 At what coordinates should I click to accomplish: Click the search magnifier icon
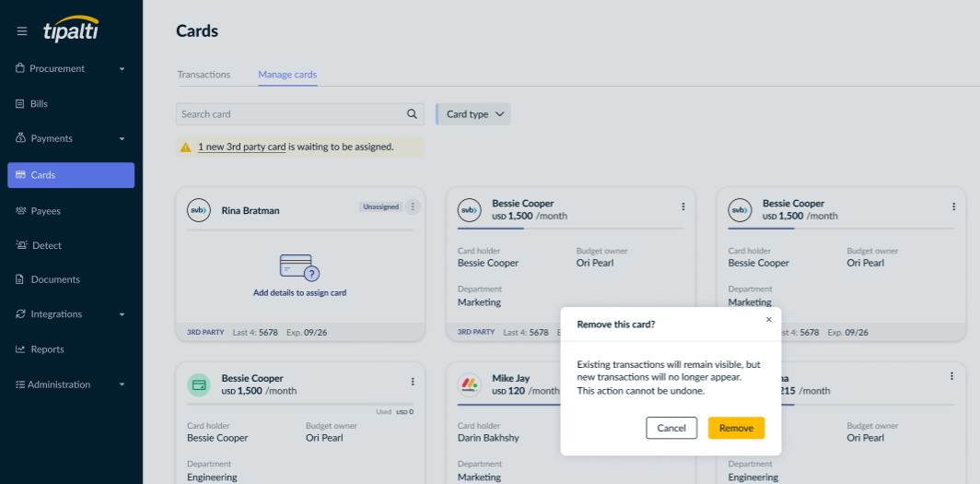tap(412, 114)
